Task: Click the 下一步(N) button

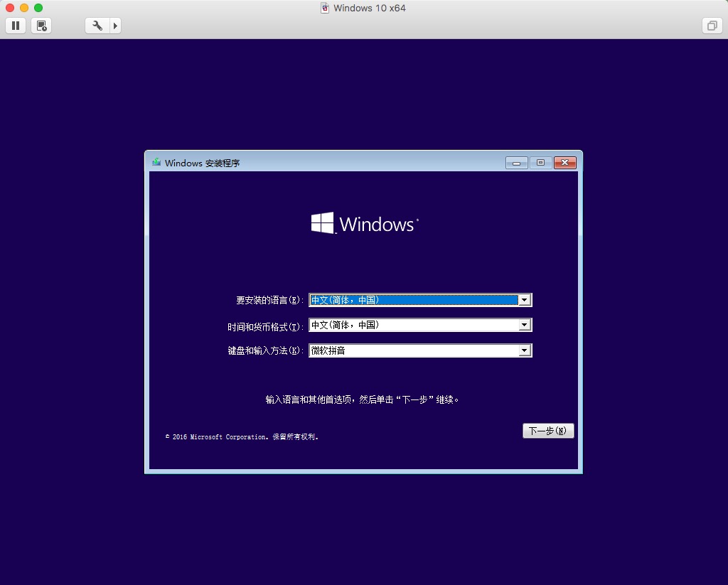Action: [548, 431]
